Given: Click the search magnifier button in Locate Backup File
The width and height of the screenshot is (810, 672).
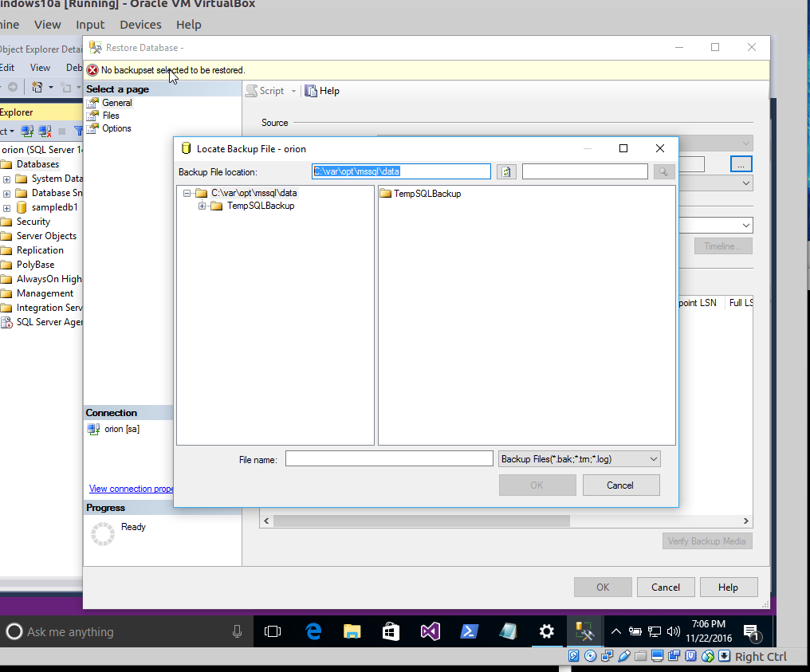Looking at the screenshot, I should click(x=664, y=171).
